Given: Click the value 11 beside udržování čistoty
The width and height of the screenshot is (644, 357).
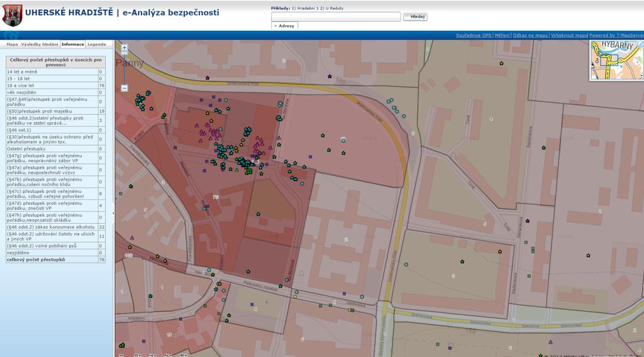Looking at the screenshot, I should 102,236.
